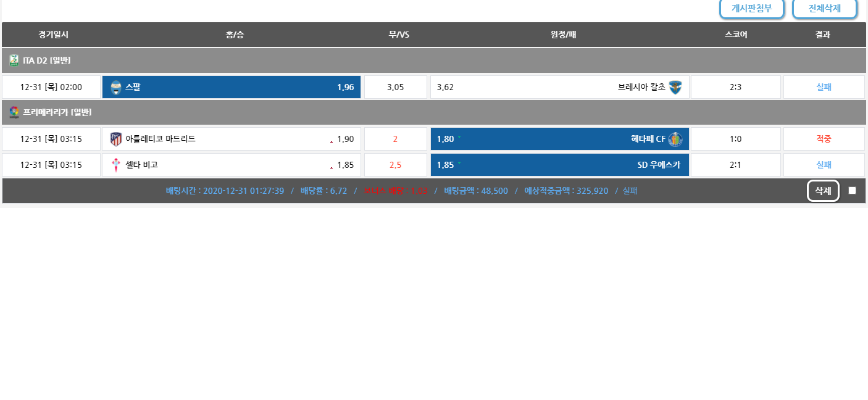
Task: Click the 2.5 handicap value cell
Action: pyautogui.click(x=395, y=165)
